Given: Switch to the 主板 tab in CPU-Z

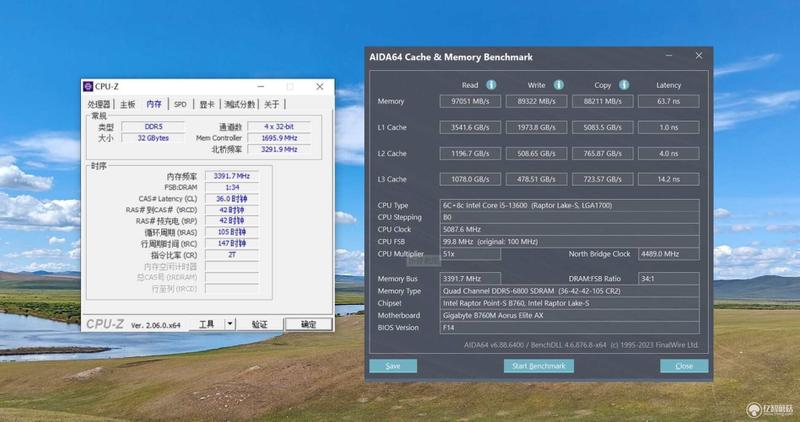Looking at the screenshot, I should click(x=128, y=104).
